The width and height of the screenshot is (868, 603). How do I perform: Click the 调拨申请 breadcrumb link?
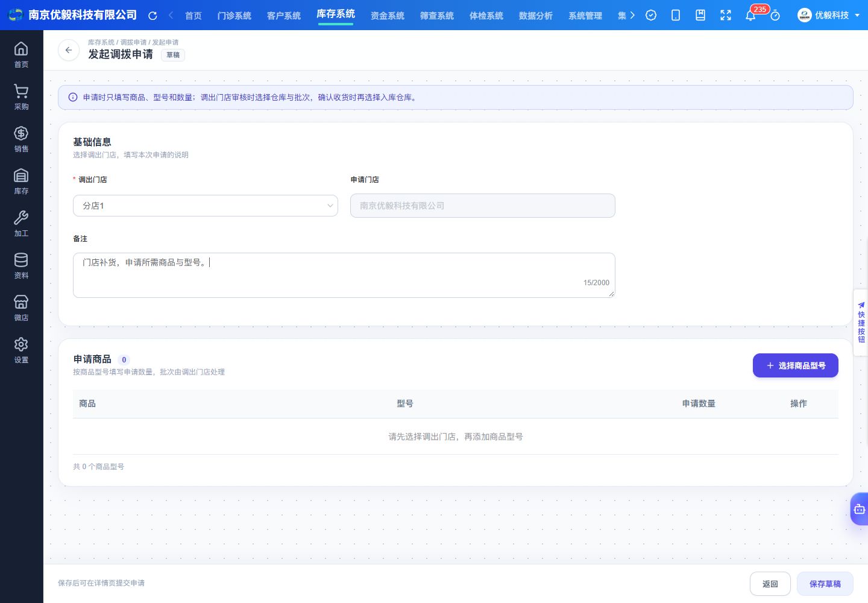[133, 42]
